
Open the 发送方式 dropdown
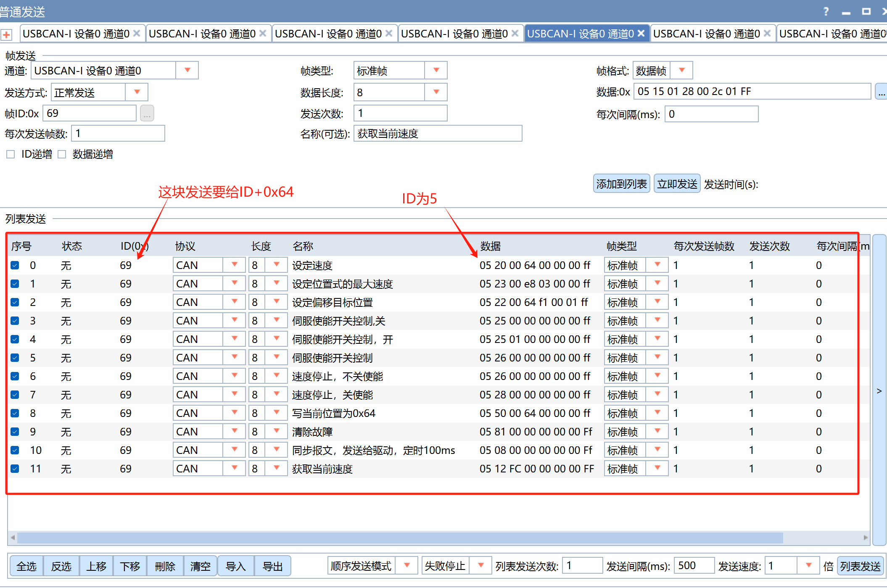[x=137, y=92]
